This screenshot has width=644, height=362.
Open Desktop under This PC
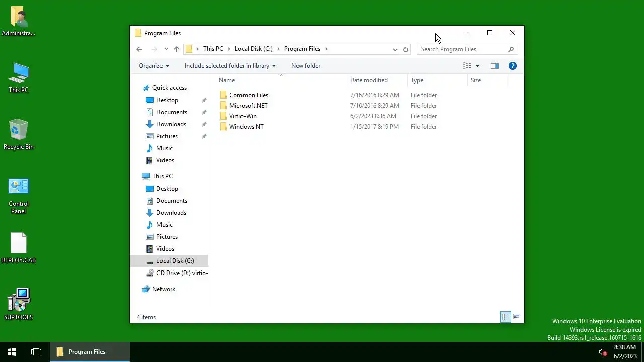(167, 189)
